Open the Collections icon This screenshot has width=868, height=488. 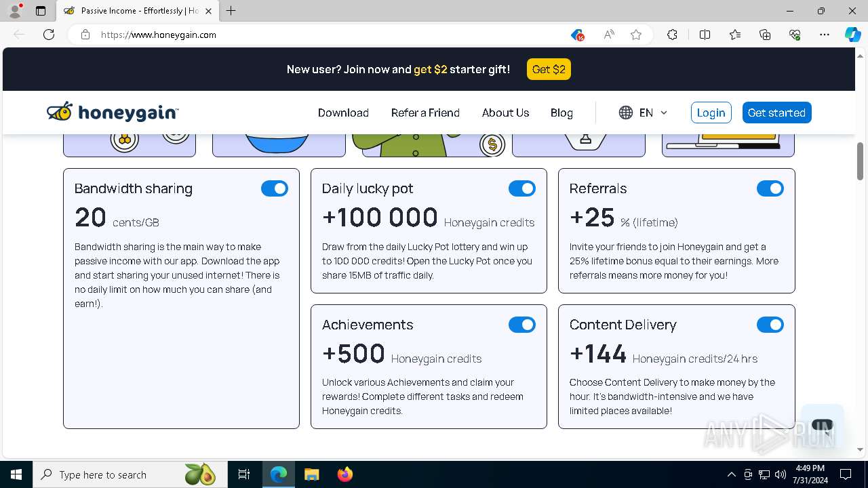point(765,35)
